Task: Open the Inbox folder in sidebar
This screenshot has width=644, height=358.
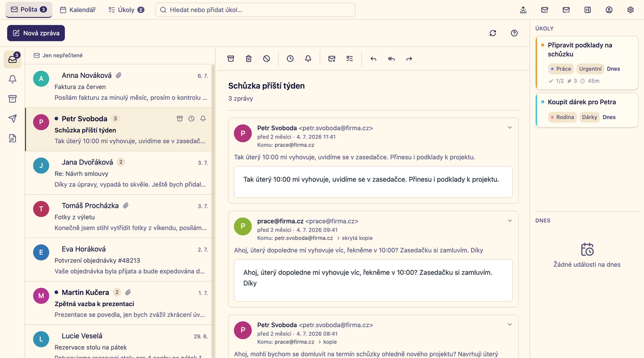Action: pyautogui.click(x=13, y=59)
